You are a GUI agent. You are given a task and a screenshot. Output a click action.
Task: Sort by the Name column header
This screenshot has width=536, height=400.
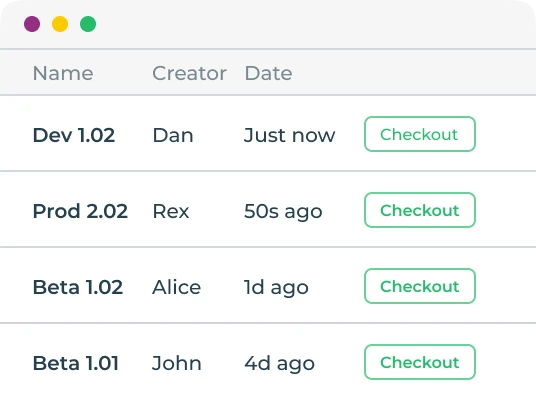(63, 73)
